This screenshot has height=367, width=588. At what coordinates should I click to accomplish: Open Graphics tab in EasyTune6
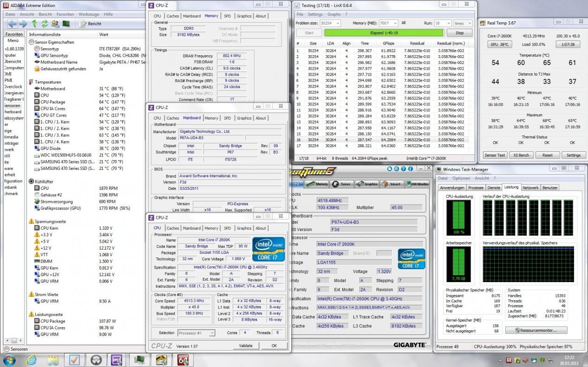367,184
